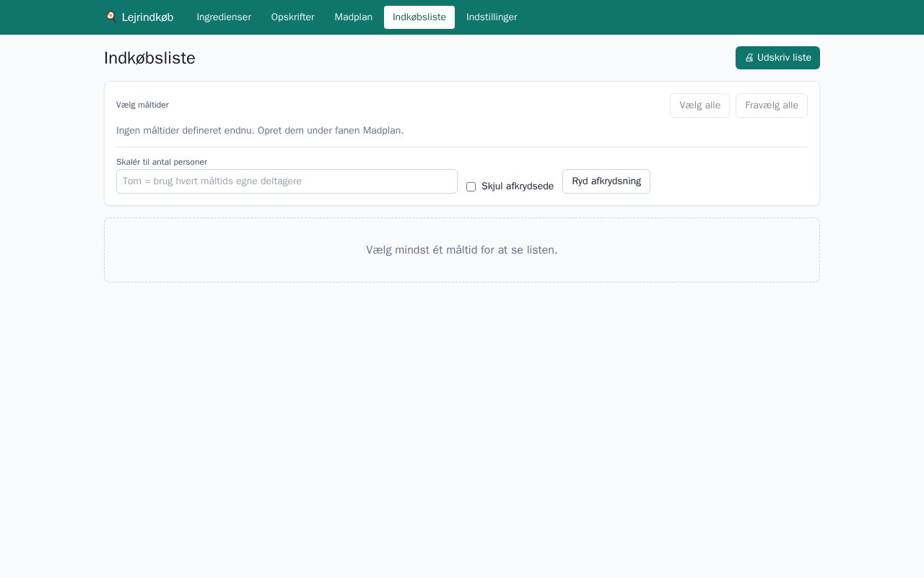
Task: Click the Vælg alle button
Action: (699, 105)
